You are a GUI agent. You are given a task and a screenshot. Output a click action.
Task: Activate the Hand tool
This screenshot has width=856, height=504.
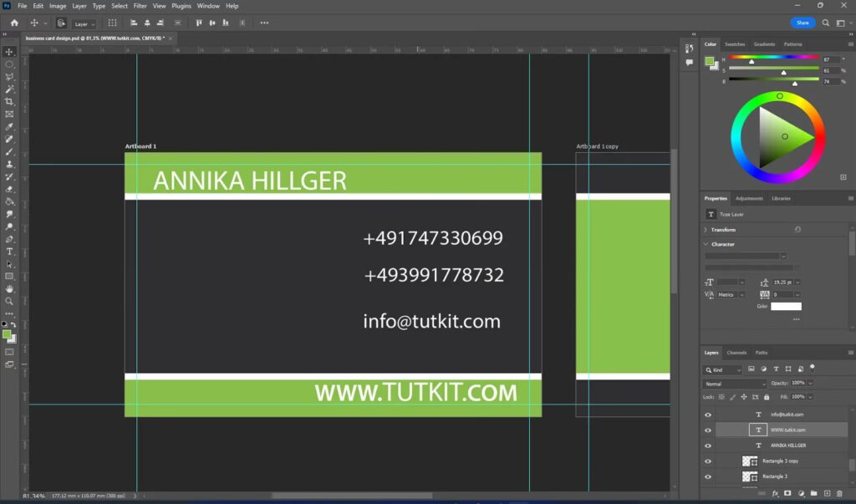pos(10,288)
